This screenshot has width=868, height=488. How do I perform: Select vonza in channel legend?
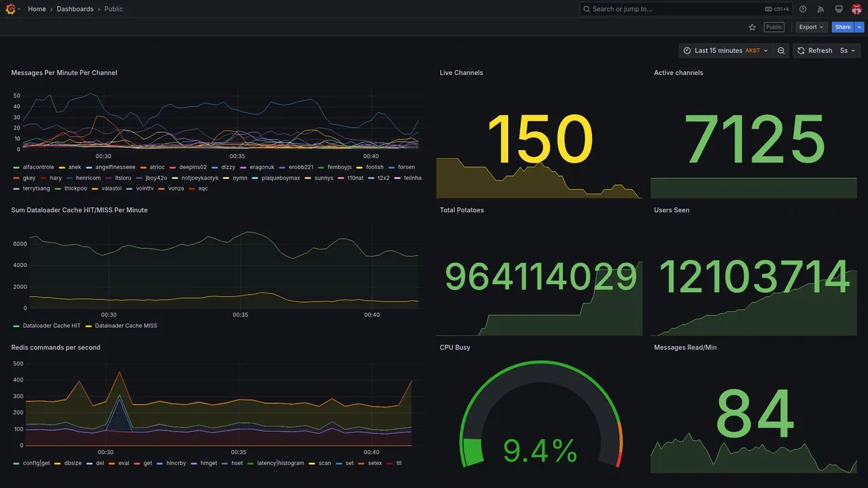tap(176, 188)
